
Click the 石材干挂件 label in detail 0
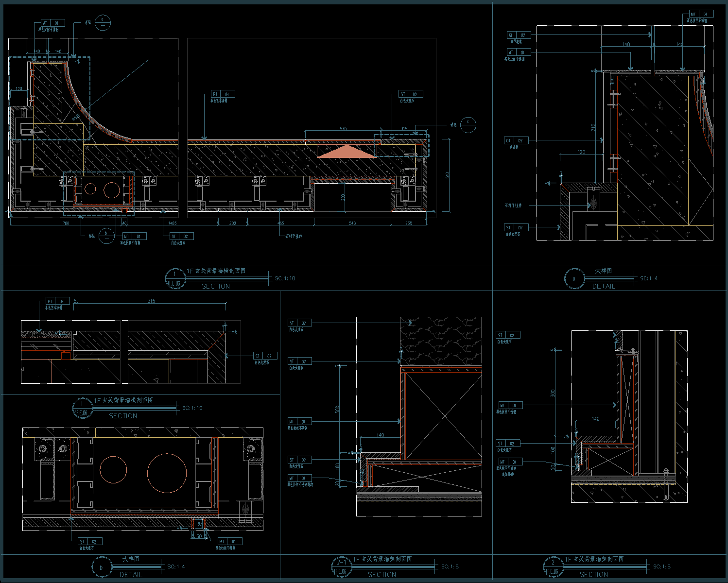(513, 206)
